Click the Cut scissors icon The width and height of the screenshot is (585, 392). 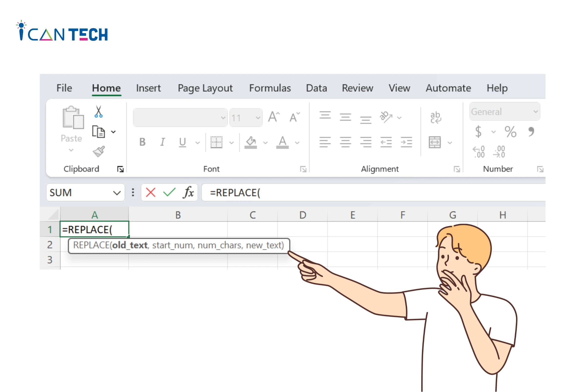click(x=98, y=112)
